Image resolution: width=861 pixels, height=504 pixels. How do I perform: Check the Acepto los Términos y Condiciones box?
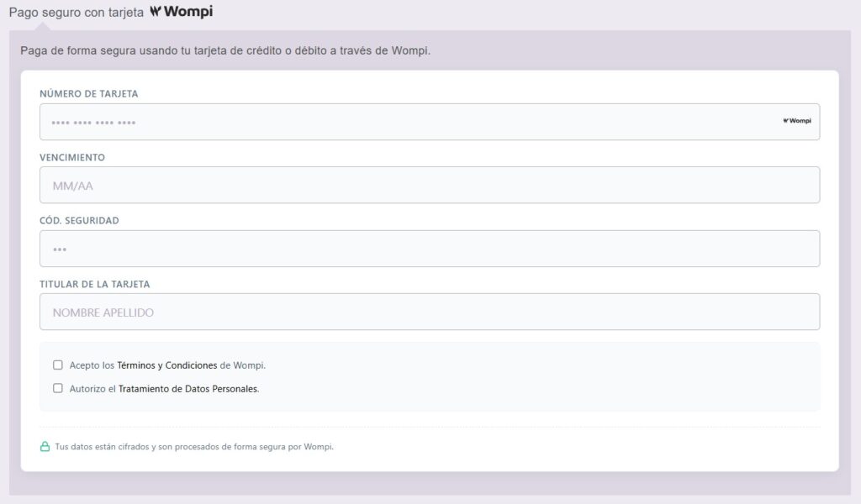point(58,365)
